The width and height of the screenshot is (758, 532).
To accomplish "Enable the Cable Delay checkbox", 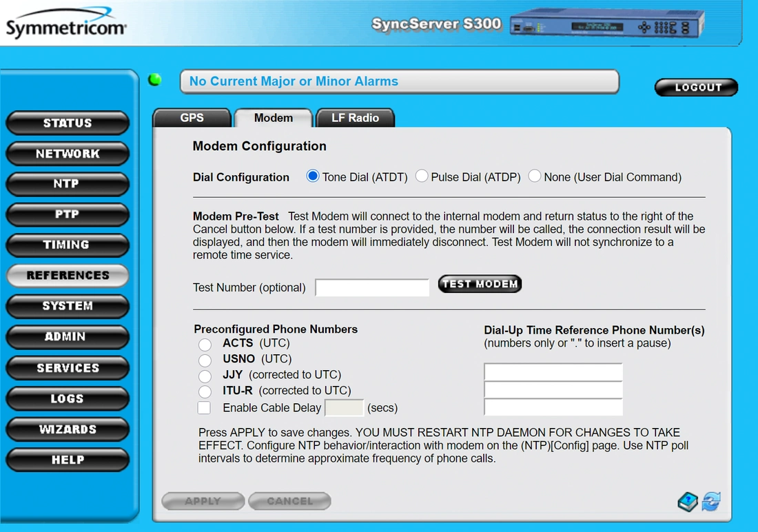I will point(204,408).
